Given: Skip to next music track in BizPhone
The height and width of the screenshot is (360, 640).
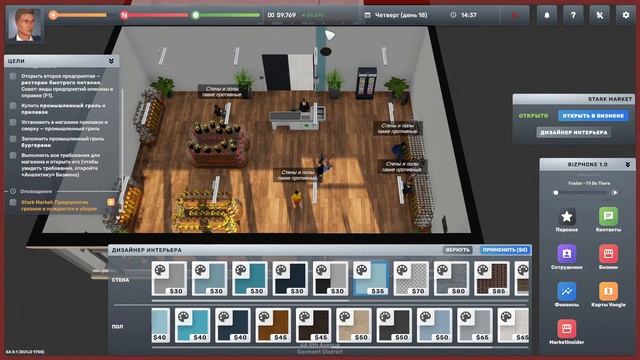Looking at the screenshot, I should click(x=614, y=193).
